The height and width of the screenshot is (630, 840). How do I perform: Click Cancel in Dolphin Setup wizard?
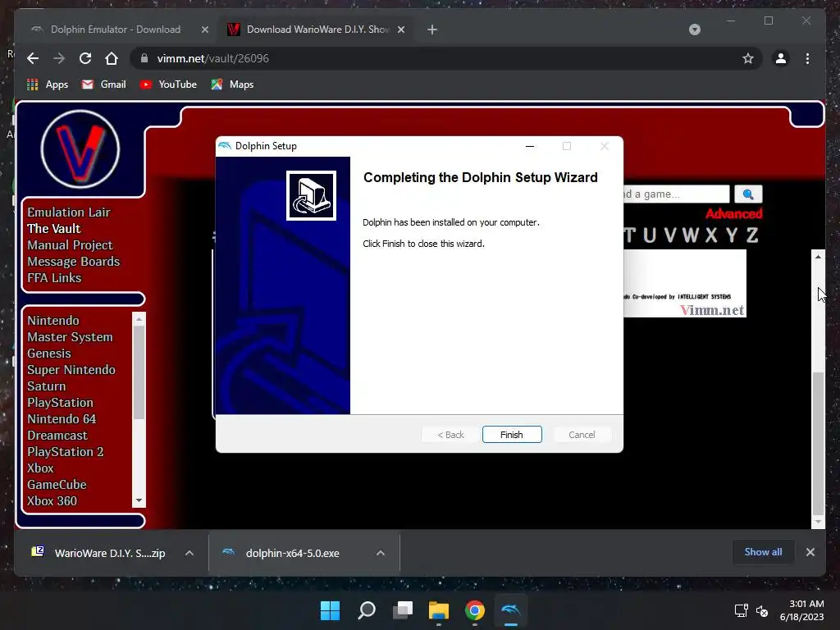(x=582, y=435)
